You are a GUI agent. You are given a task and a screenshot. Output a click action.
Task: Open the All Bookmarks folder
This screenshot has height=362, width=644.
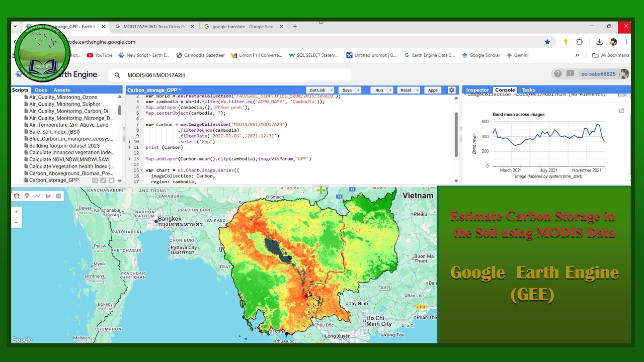[611, 55]
